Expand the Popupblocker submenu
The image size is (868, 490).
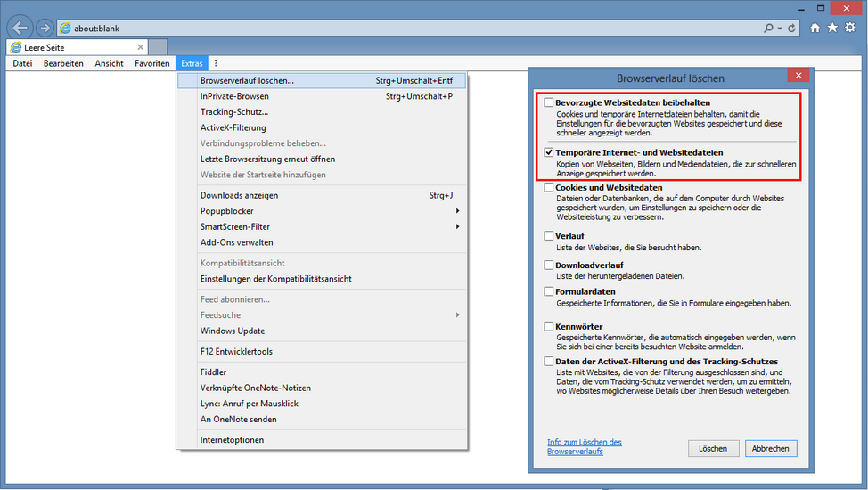tap(322, 211)
